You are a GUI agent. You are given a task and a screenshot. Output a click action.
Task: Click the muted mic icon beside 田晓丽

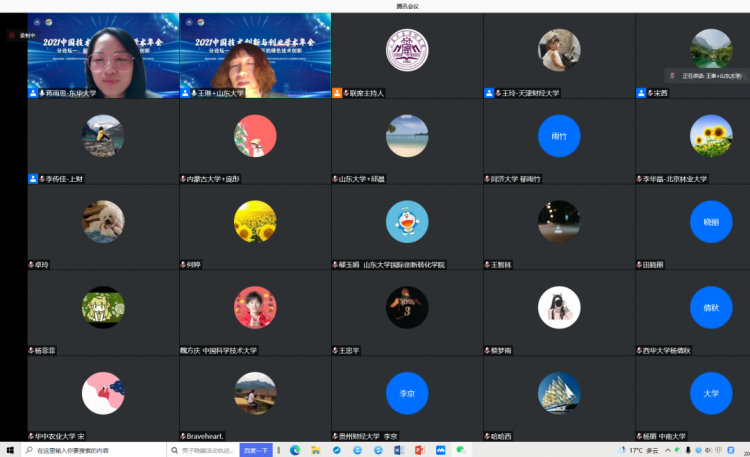tap(640, 265)
